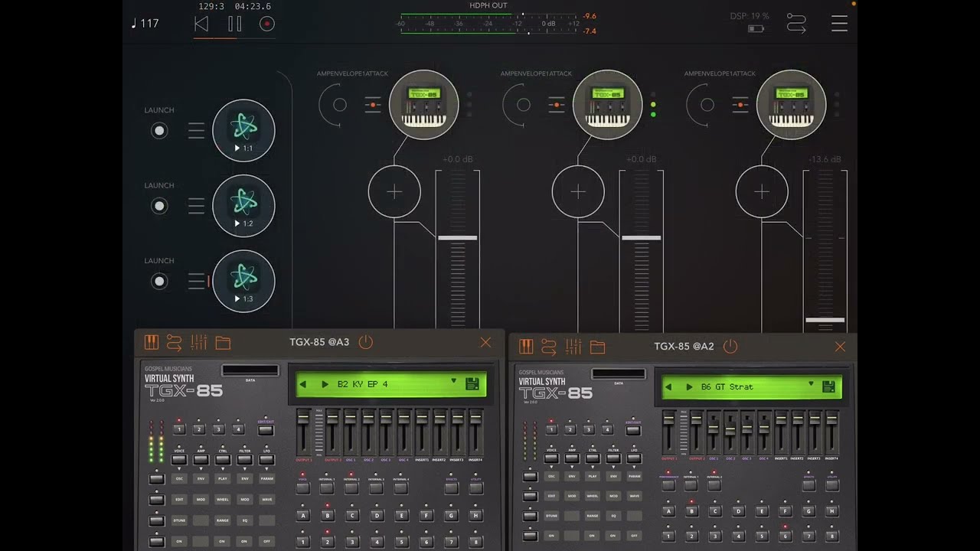This screenshot has height=551, width=980.
Task: Add an effect slot on the first channel
Action: pos(394,191)
